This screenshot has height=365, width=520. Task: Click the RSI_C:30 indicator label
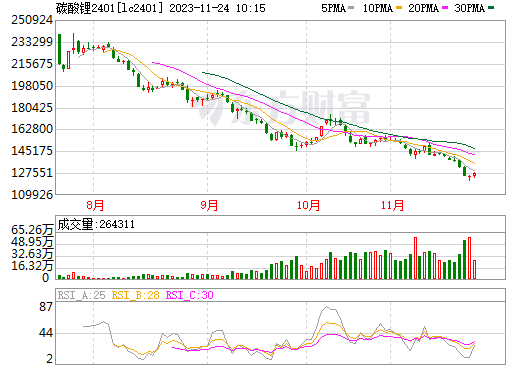click(x=189, y=295)
